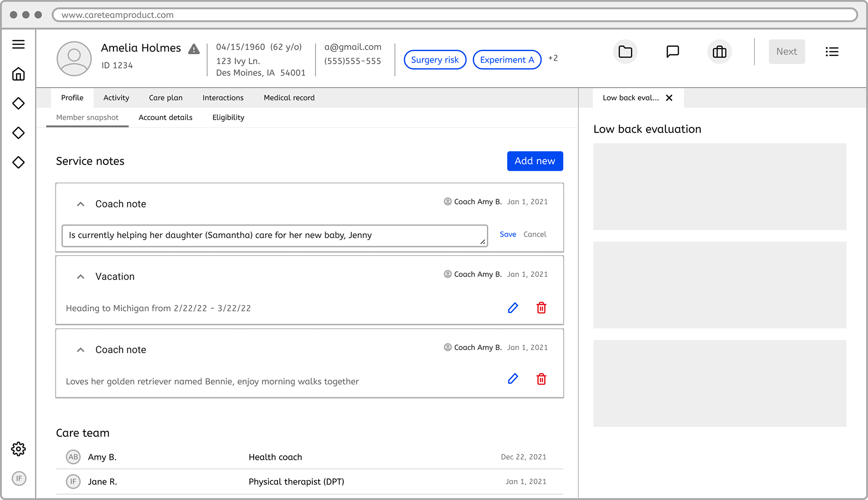868x500 pixels.
Task: Open the hamburger menu in the sidebar
Action: [19, 44]
